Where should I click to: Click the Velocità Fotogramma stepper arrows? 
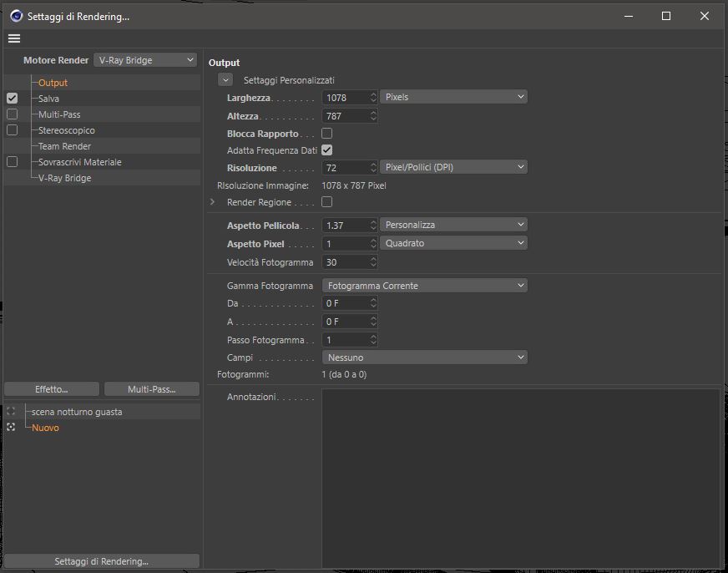[373, 262]
